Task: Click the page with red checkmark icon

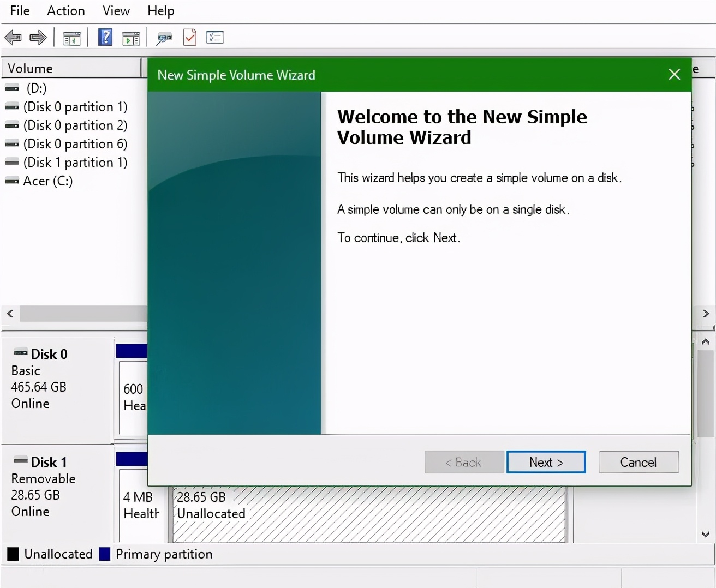Action: [x=190, y=38]
